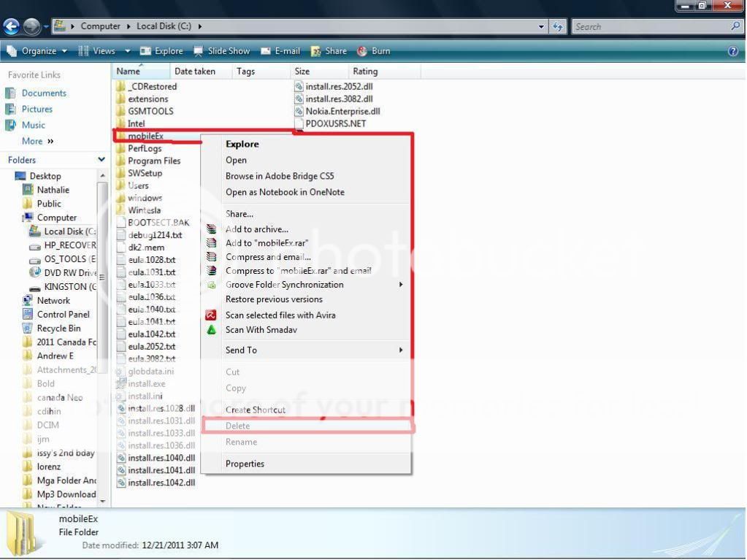The image size is (747, 560).
Task: Click the refresh button beside address bar
Action: click(x=557, y=27)
